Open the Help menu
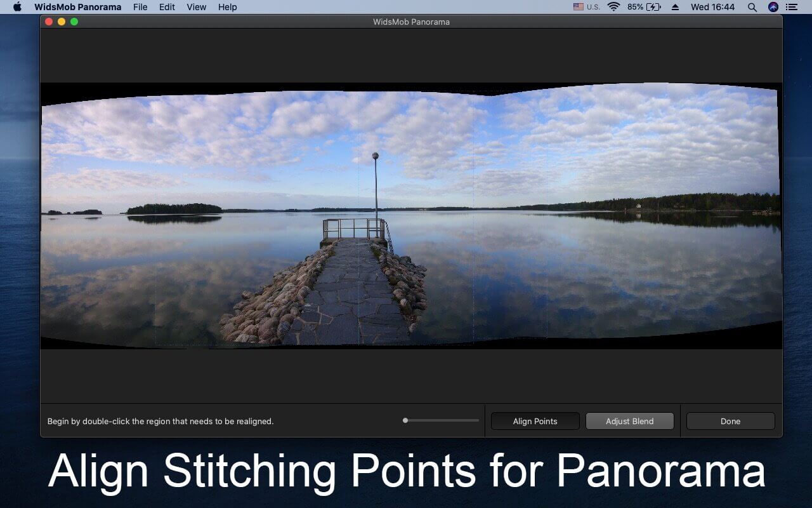Screen dimensions: 812x508 (227, 7)
